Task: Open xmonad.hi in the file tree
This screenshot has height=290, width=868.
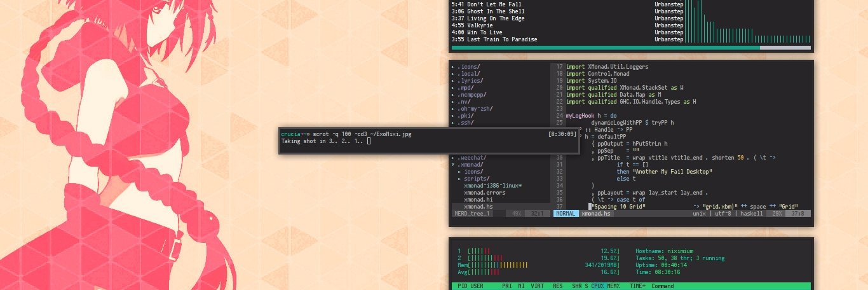Action: [x=478, y=200]
